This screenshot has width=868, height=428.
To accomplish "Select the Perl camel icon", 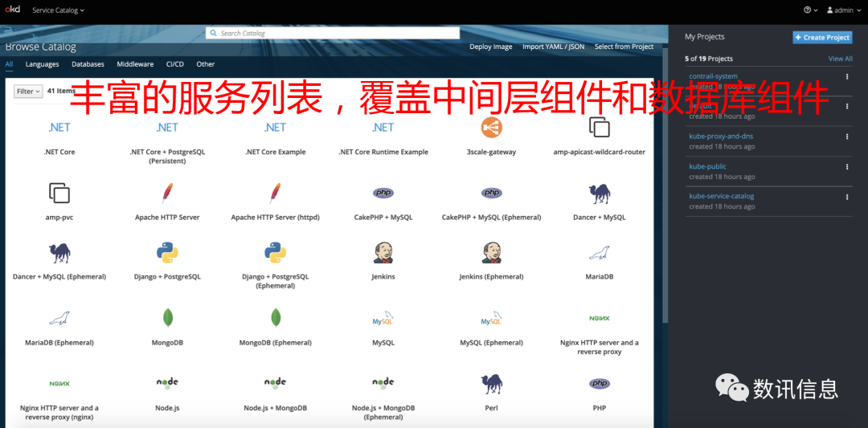I will [492, 383].
